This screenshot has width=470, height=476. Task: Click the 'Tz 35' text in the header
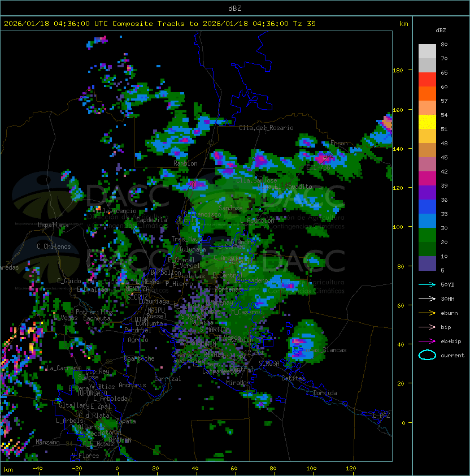[304, 24]
